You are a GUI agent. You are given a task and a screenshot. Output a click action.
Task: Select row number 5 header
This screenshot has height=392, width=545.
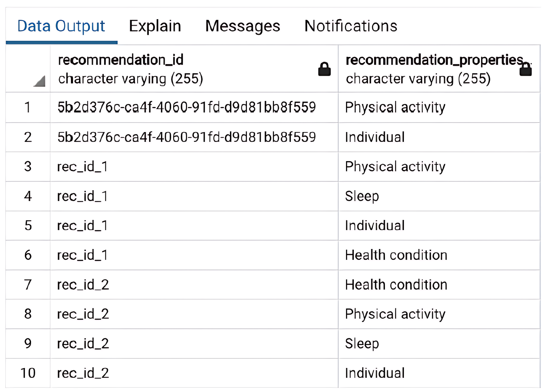pos(28,226)
